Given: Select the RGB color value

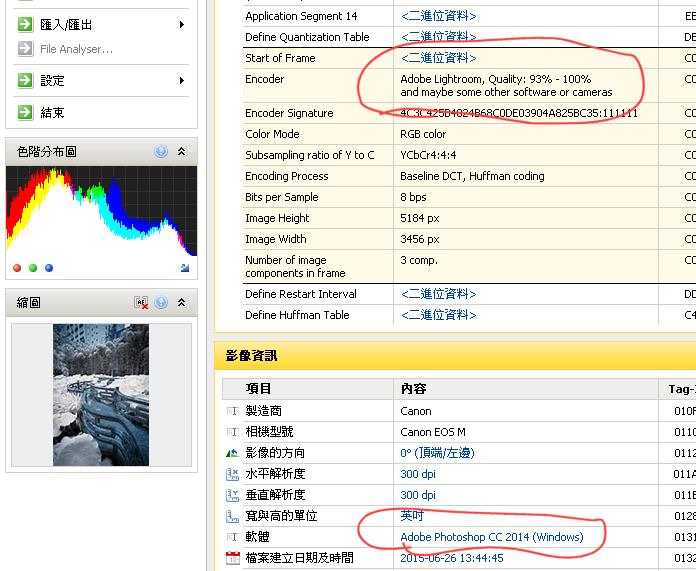Looking at the screenshot, I should point(423,134).
